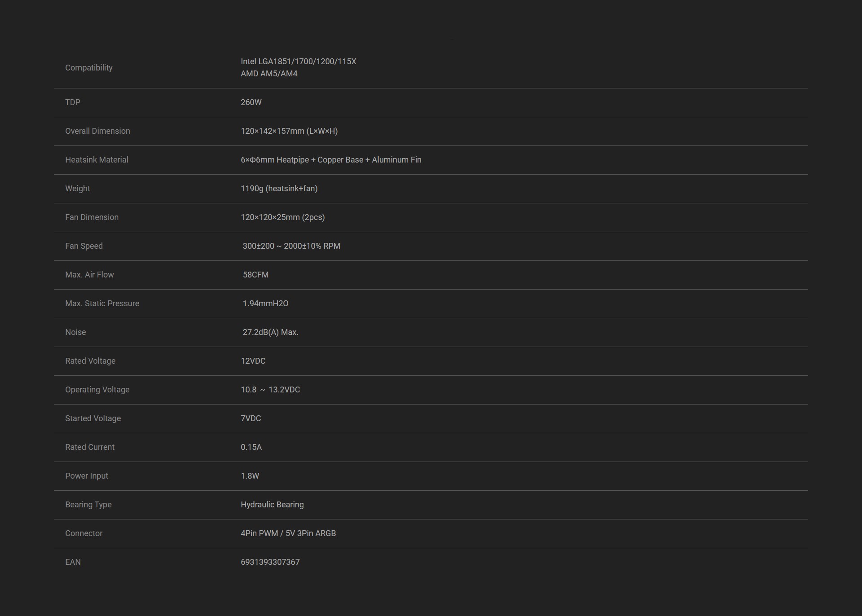The image size is (862, 616).
Task: Select the fan speed RPM value
Action: coord(291,246)
